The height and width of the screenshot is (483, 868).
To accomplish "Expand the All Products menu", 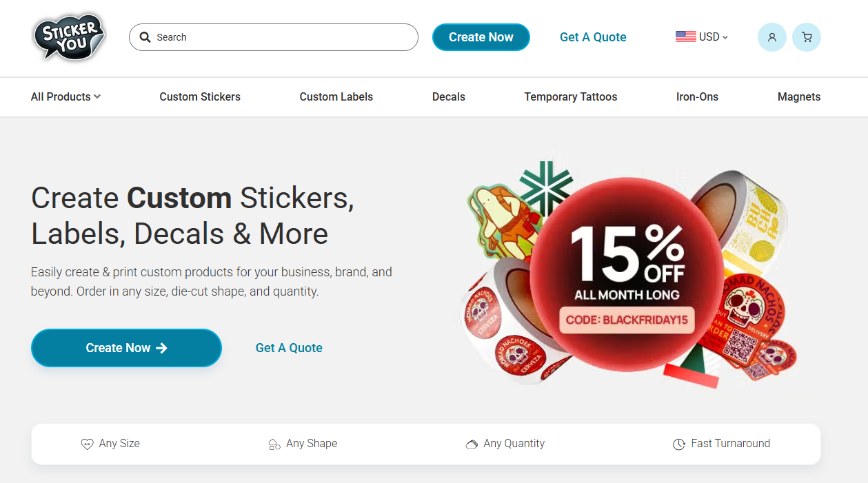I will 65,97.
